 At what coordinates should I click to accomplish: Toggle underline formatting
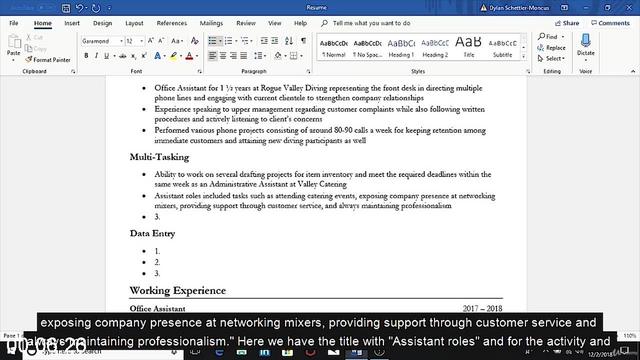107,56
